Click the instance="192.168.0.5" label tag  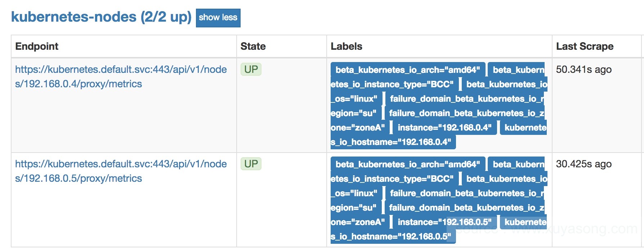(x=444, y=222)
